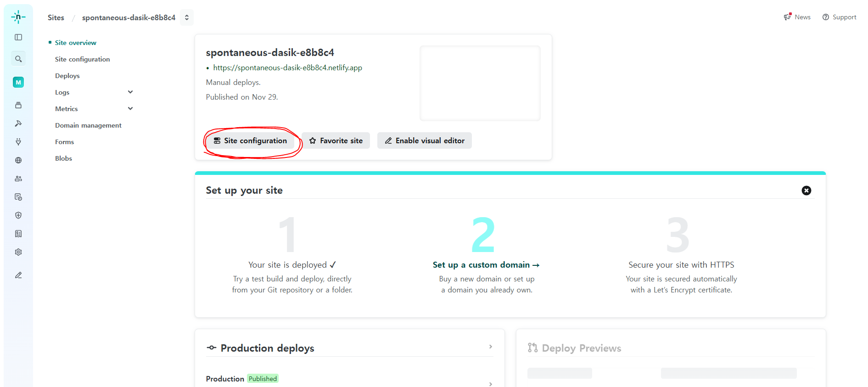The height and width of the screenshot is (387, 868).
Task: Open the team avatar M icon
Action: point(18,82)
